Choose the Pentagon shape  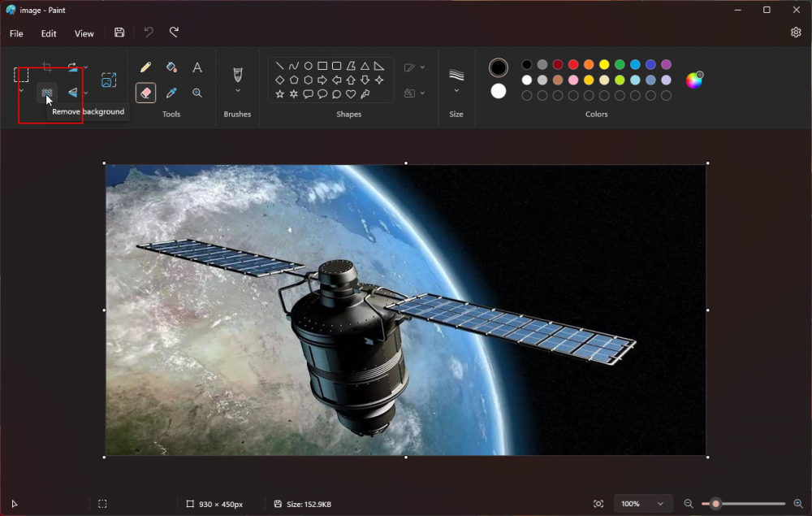click(x=294, y=80)
